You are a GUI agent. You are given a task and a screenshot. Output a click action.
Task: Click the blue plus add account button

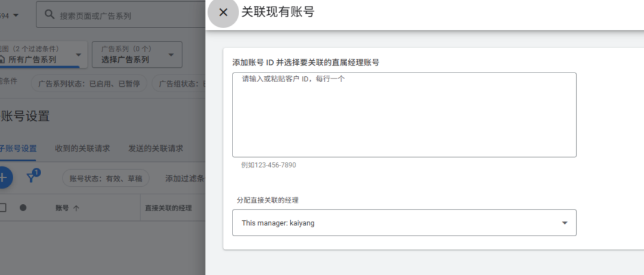coord(4,178)
